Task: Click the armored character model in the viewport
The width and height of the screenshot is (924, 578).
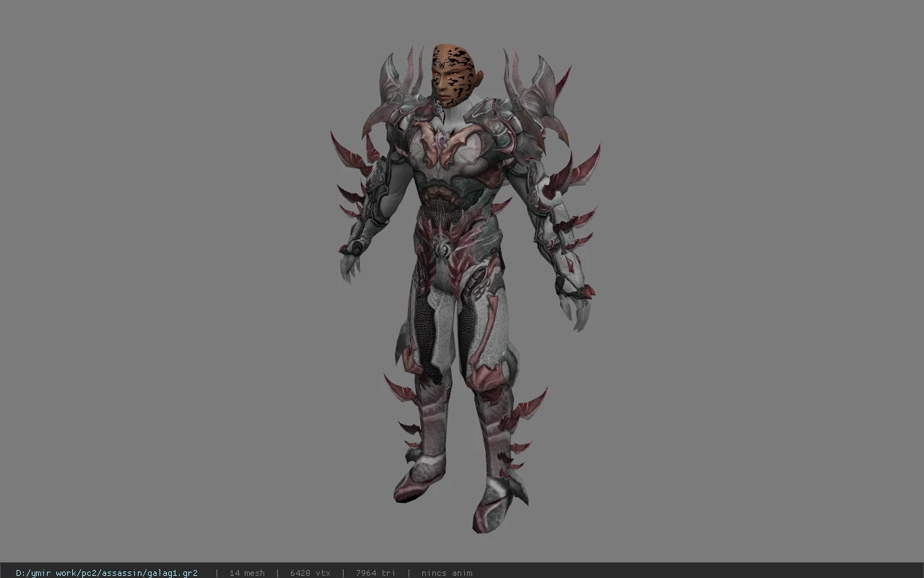Action: point(466,289)
